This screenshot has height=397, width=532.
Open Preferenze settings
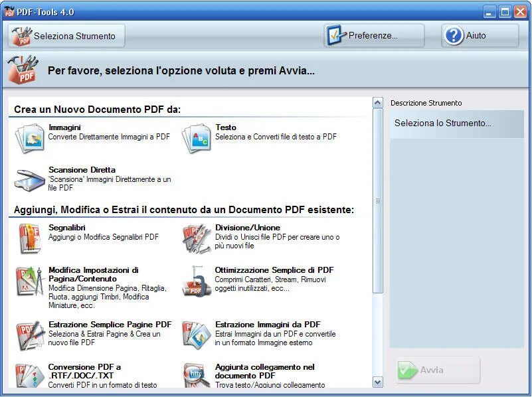[374, 35]
